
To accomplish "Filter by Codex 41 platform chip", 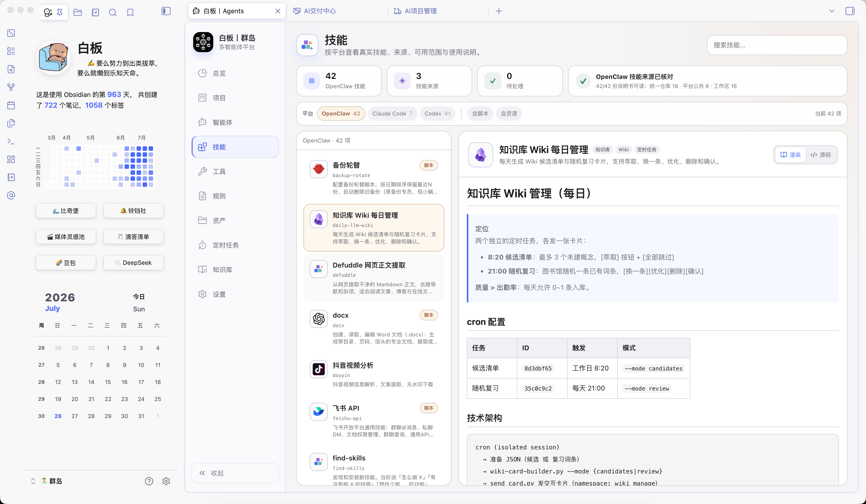I will (x=437, y=114).
